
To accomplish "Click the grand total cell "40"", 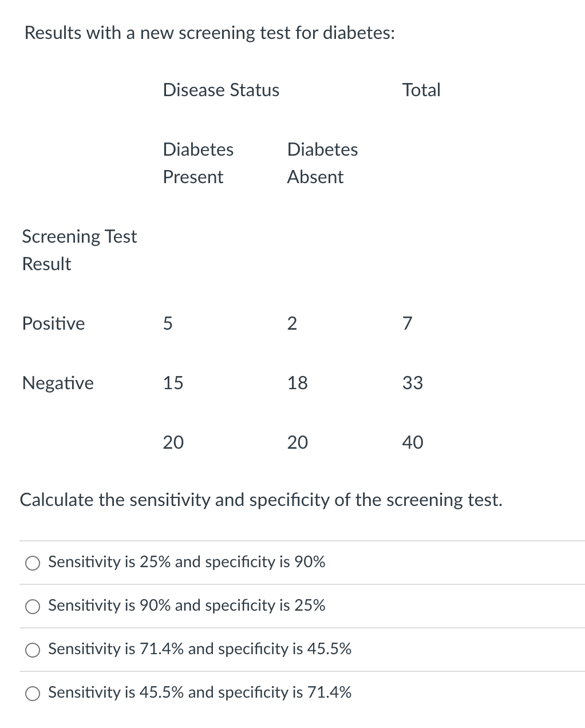I will tap(413, 442).
